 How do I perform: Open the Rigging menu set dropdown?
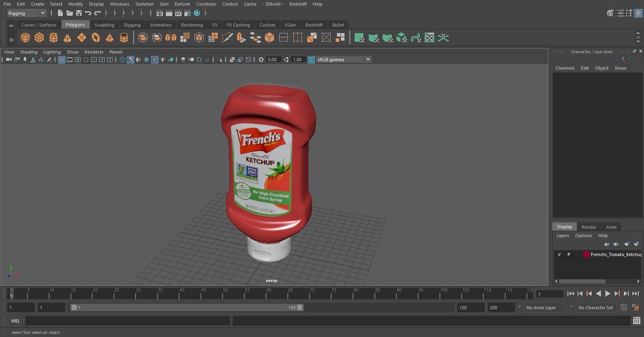[27, 13]
